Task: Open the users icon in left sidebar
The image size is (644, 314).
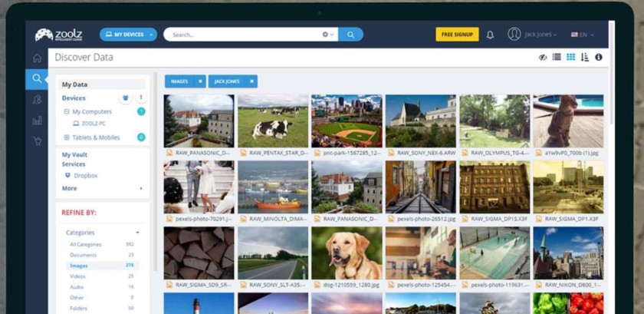Action: (x=37, y=100)
